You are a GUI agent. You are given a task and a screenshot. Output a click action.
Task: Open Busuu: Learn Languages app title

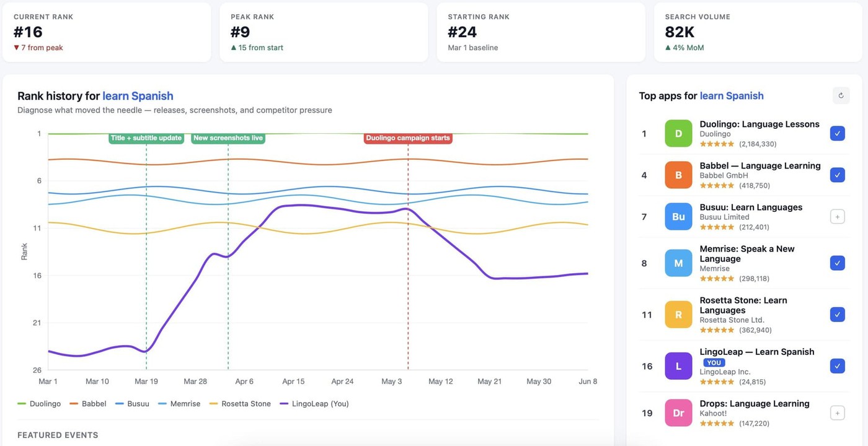[x=751, y=207]
